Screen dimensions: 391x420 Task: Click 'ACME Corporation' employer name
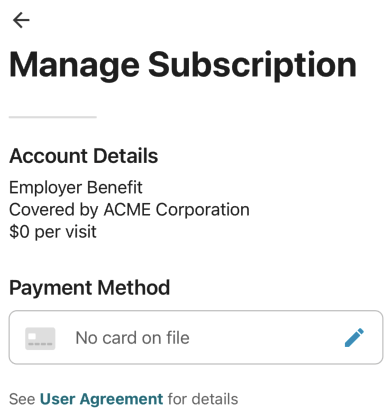[177, 210]
